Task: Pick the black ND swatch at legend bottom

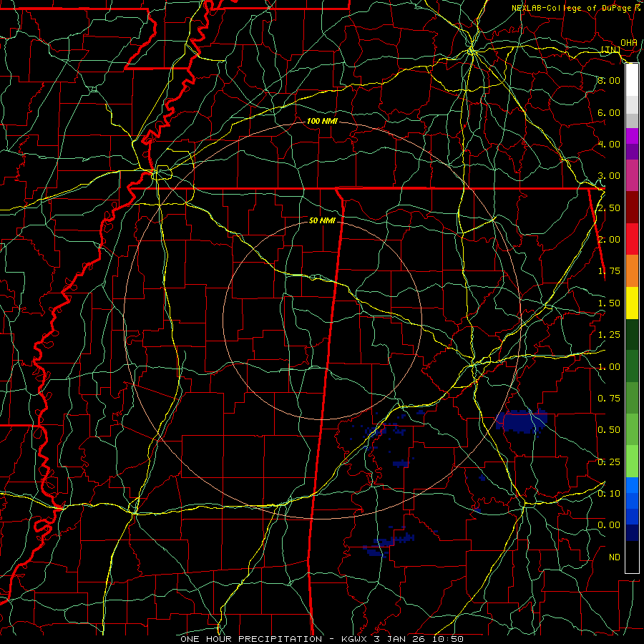Action: pyautogui.click(x=632, y=557)
